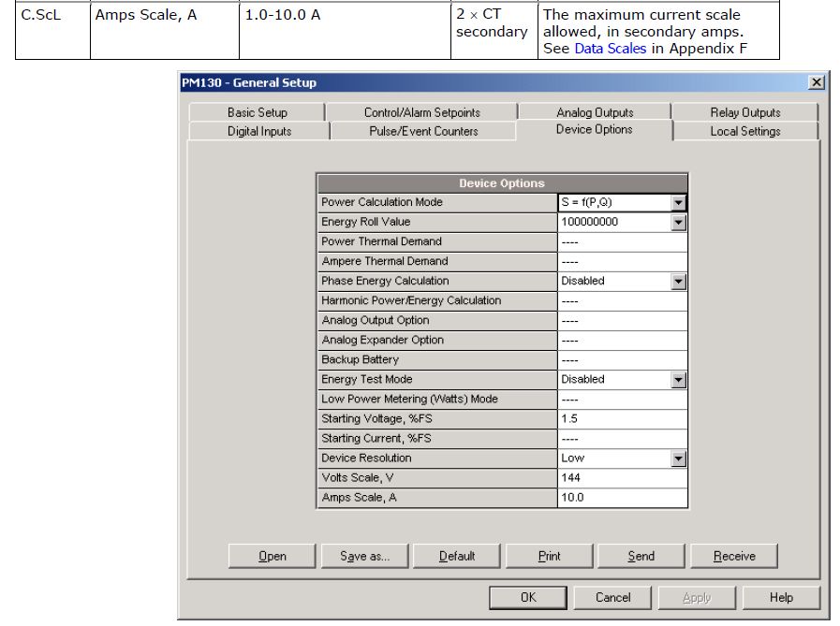Click the Print button
The width and height of the screenshot is (840, 626).
550,556
